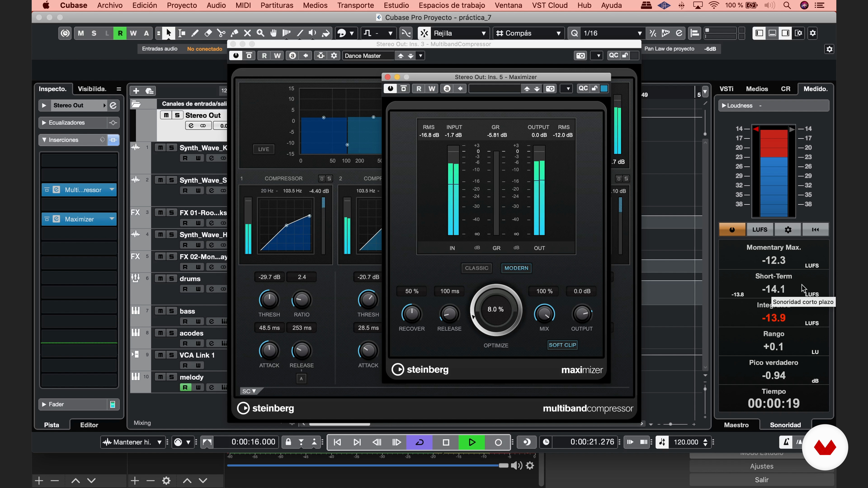Select CLASSIC mode in Maximizer
The width and height of the screenshot is (868, 488).
476,268
